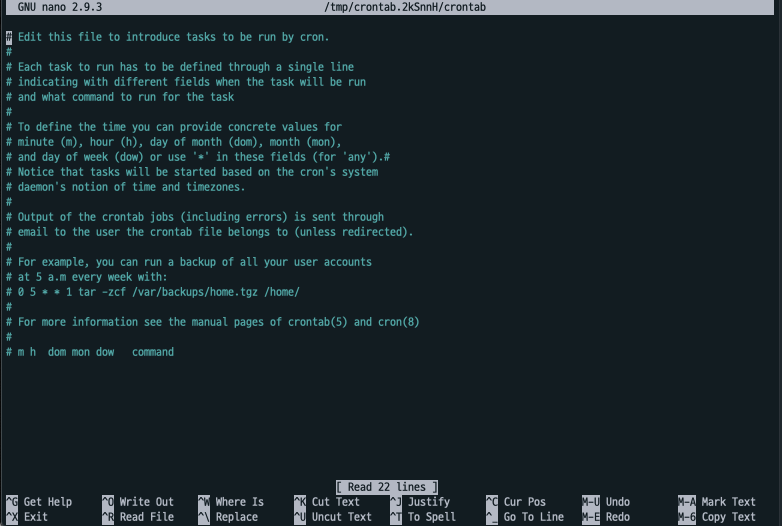Screen dimensions: 782x526
Task: Place cursor on 'and what command to run' line
Action: click(x=120, y=97)
